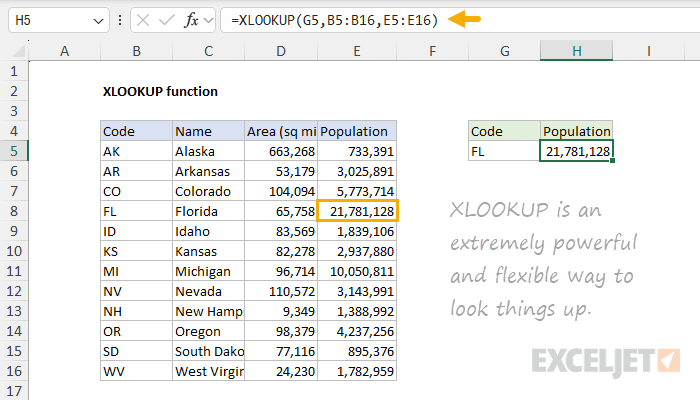Image resolution: width=700 pixels, height=400 pixels.
Task: Select row 8 header
Action: click(14, 211)
